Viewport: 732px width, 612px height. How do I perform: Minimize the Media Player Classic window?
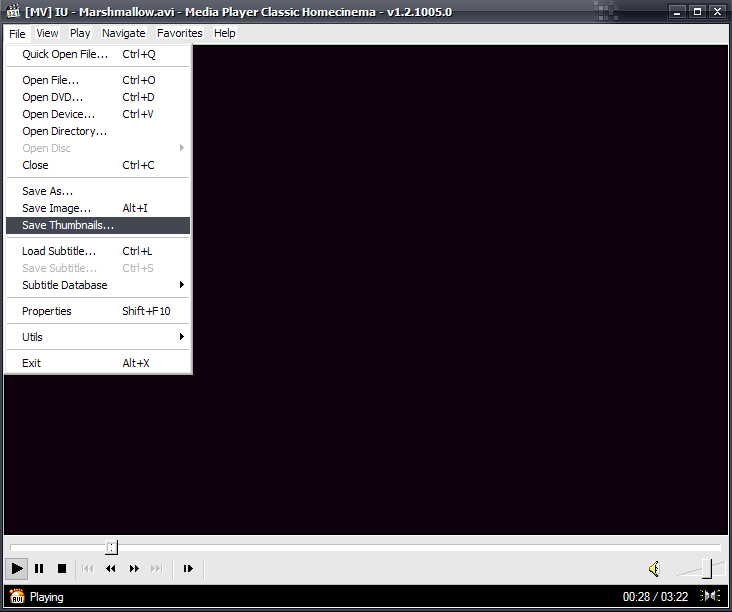coord(677,12)
